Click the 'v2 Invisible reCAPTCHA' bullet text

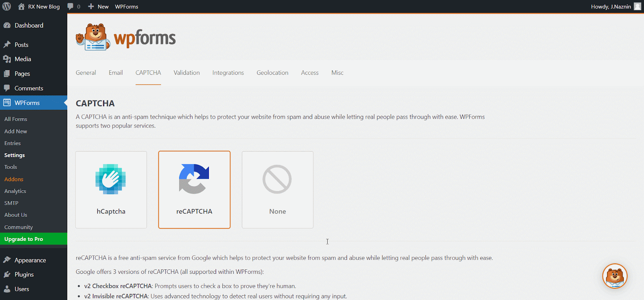pyautogui.click(x=116, y=296)
